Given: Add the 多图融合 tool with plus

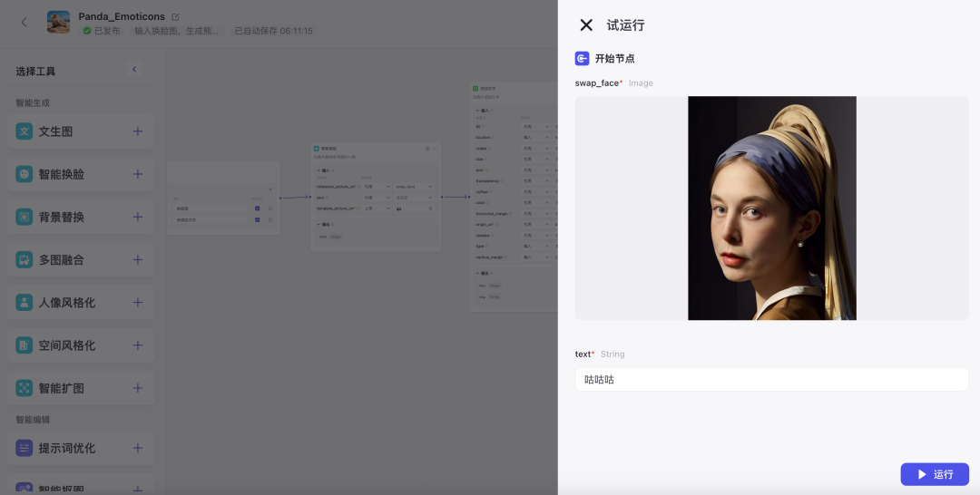Looking at the screenshot, I should click(x=138, y=259).
